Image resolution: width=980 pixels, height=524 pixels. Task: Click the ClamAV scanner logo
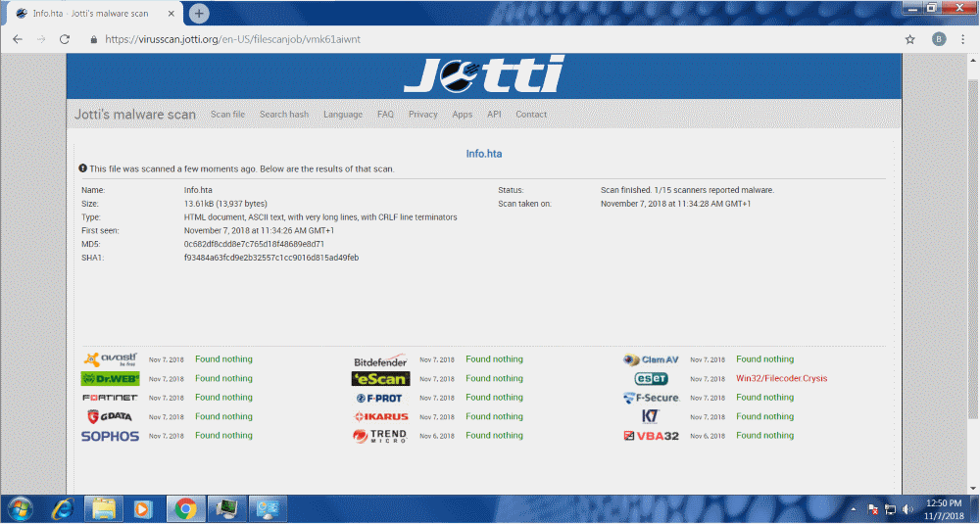pos(651,359)
